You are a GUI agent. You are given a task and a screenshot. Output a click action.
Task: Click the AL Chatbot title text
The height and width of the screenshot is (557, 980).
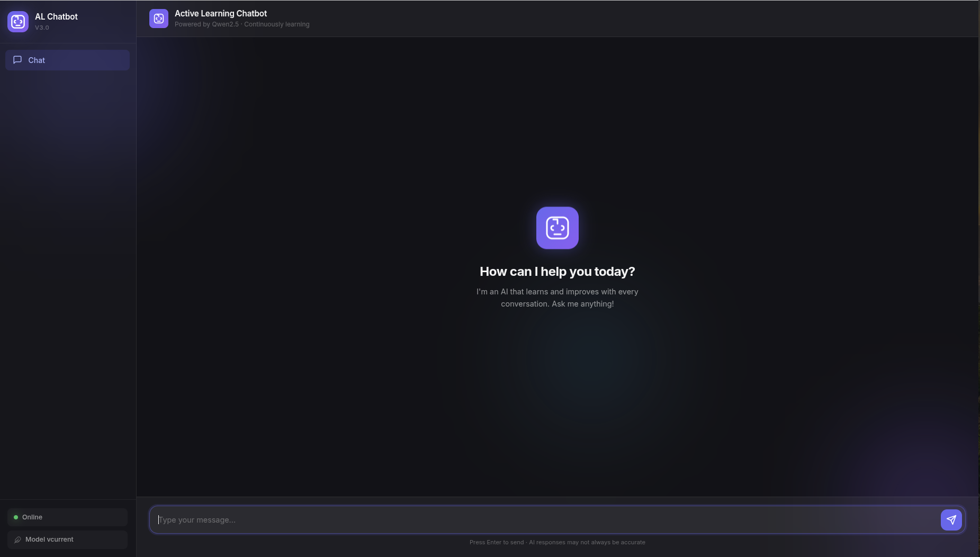(56, 16)
